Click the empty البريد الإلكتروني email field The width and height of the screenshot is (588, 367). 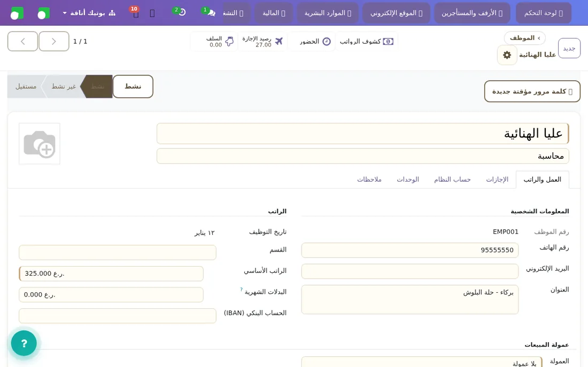tap(410, 271)
